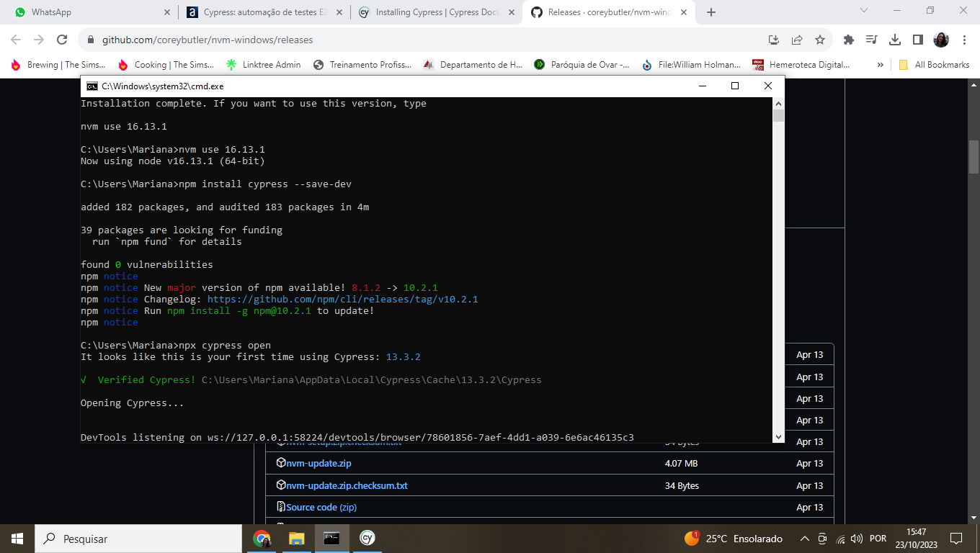Switch to Installing Cypress documentation tab
This screenshot has height=553, width=980.
coord(437,12)
